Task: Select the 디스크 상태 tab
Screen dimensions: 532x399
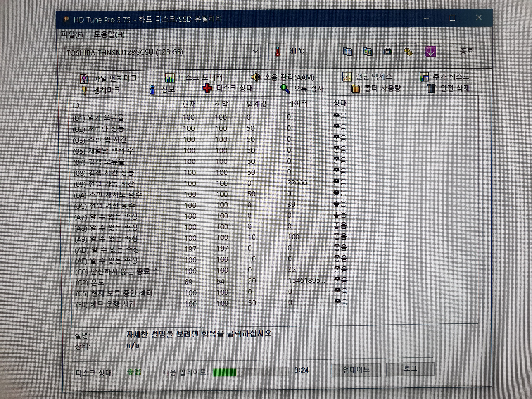Action: point(228,88)
